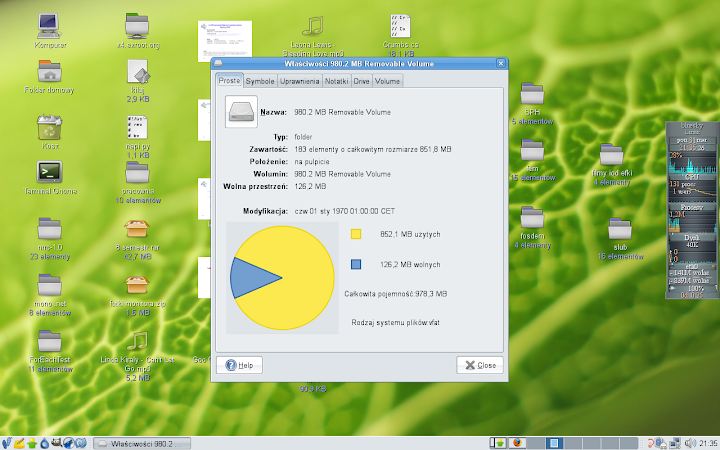Click the blue water-drop launcher in bottom panel
This screenshot has height=450, width=720.
click(x=44, y=443)
